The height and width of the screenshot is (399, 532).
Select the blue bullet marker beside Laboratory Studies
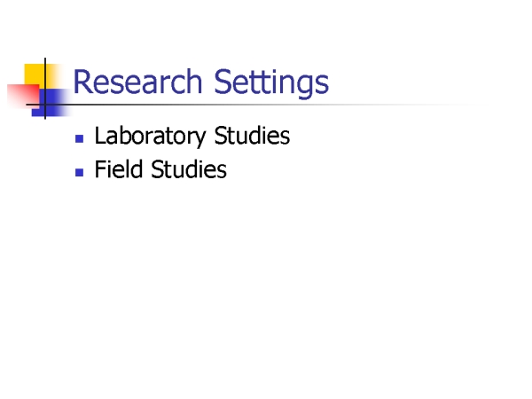pyautogui.click(x=80, y=138)
